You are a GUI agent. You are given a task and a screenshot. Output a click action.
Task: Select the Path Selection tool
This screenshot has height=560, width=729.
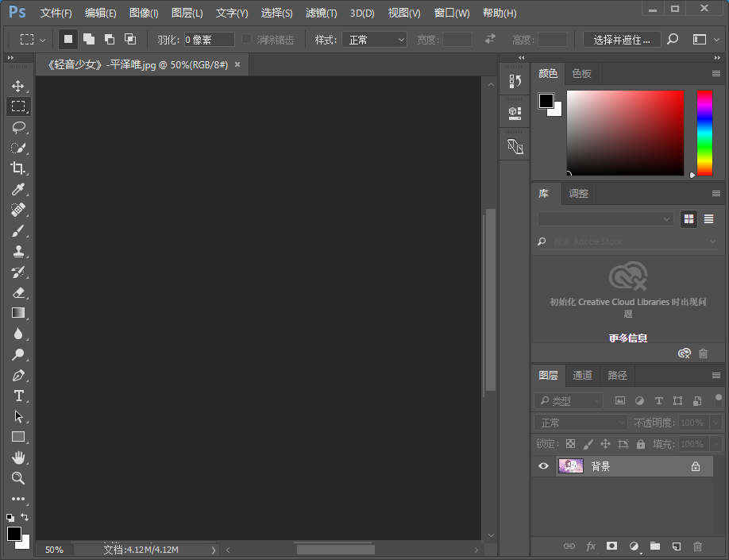(18, 416)
